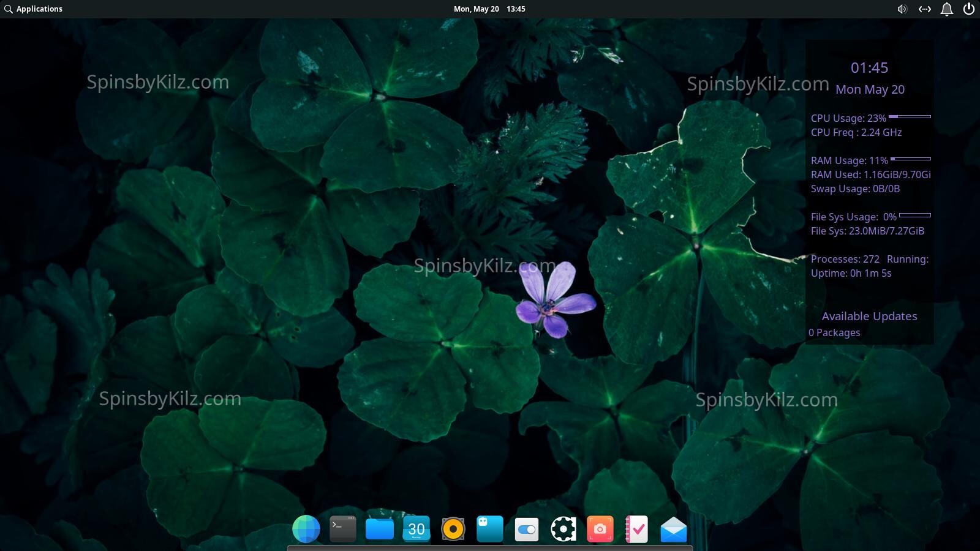
Task: Mute sound using the volume icon
Action: tap(902, 9)
